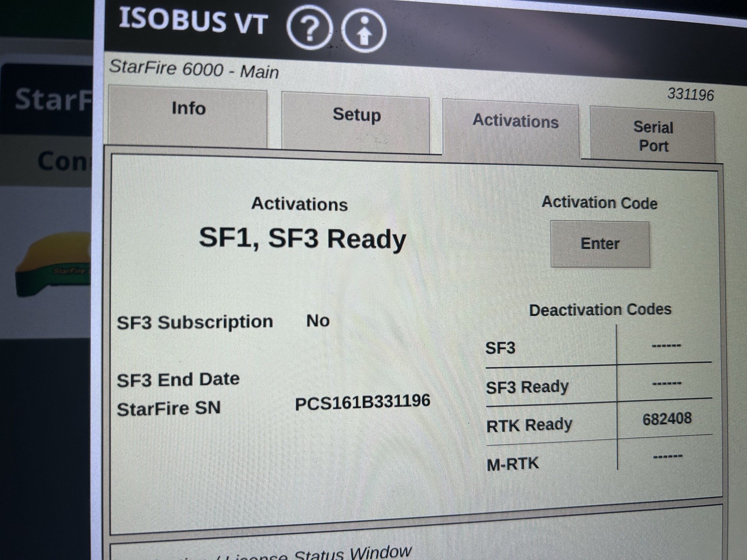Switch to the Info tab
Viewport: 747px width, 560px height.
(x=188, y=109)
